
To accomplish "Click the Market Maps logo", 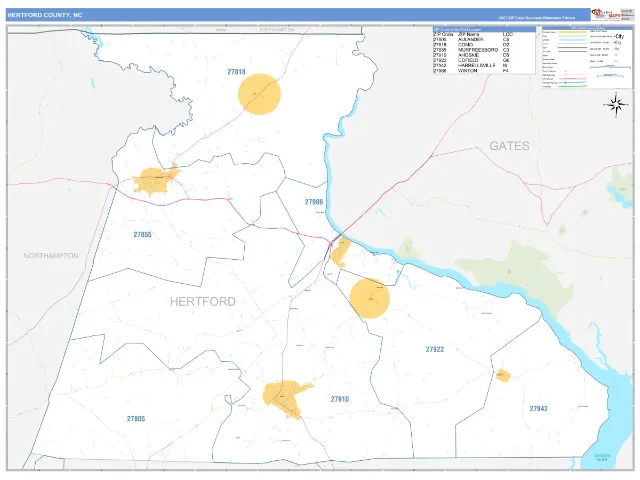I will click(606, 14).
